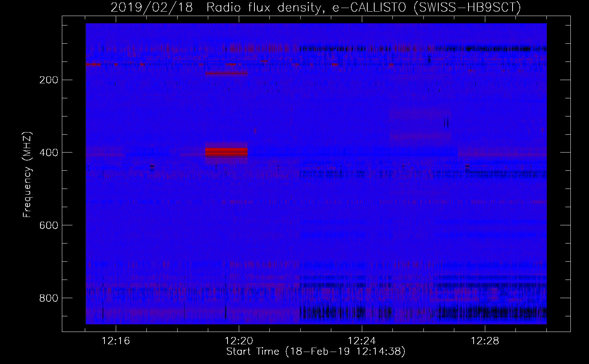Click the 12:16 time tick label
This screenshot has width=589, height=364.
116,341
